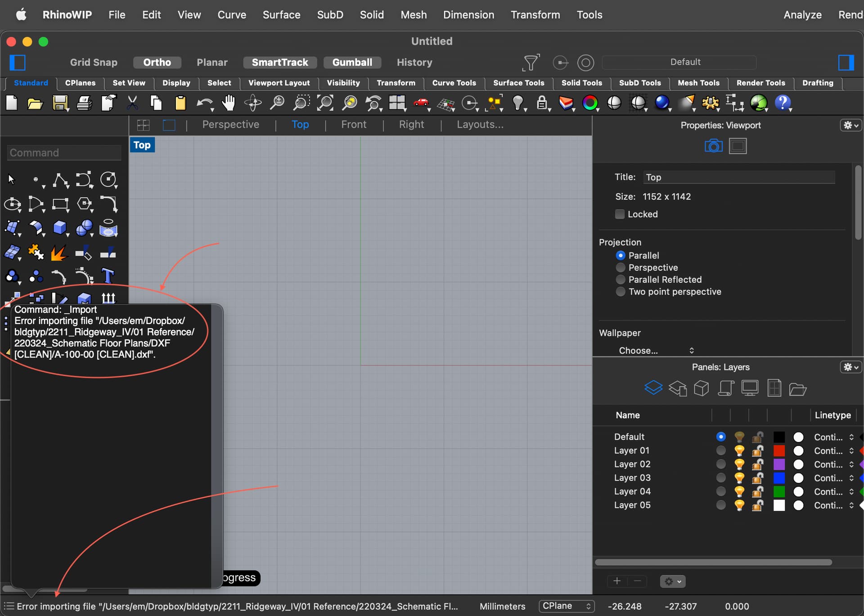The image size is (864, 616).
Task: Open gear dropdown below layers list
Action: click(673, 581)
